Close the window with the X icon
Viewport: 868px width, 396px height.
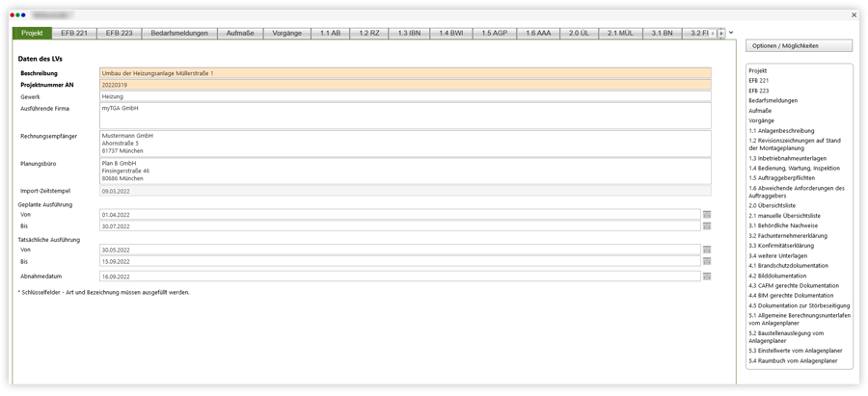[854, 15]
